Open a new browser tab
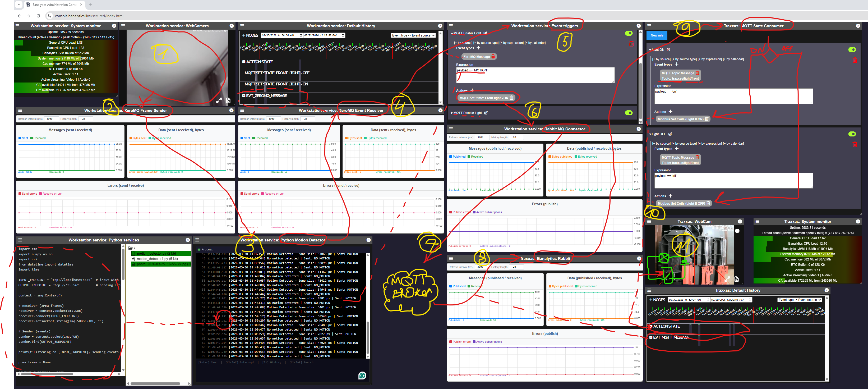This screenshot has width=868, height=389. pyautogui.click(x=91, y=5)
